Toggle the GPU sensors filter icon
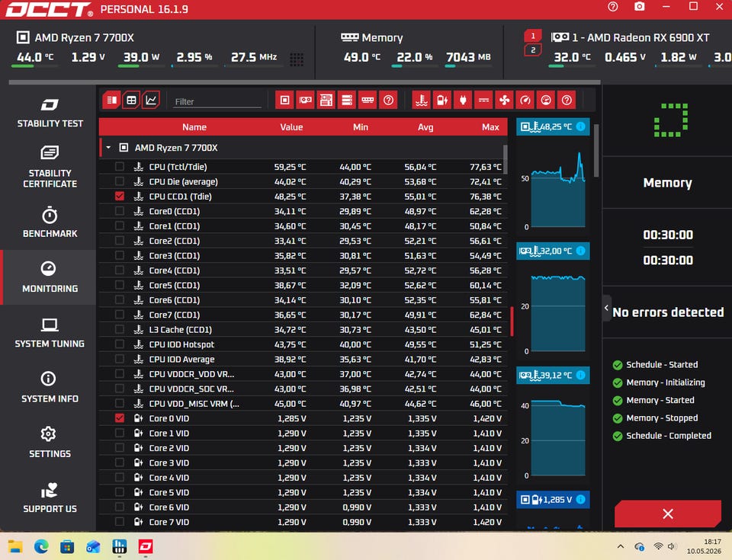Viewport: 732px width, 560px height. (x=305, y=100)
